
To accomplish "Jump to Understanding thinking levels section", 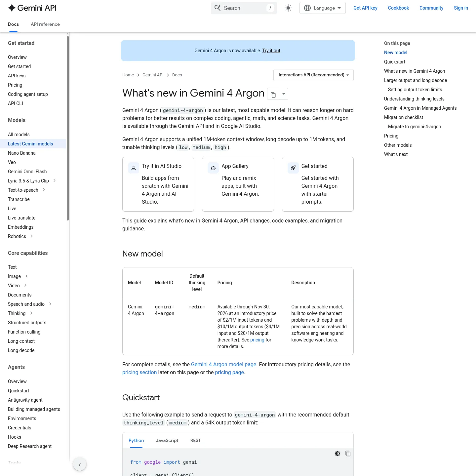I will coord(414,99).
